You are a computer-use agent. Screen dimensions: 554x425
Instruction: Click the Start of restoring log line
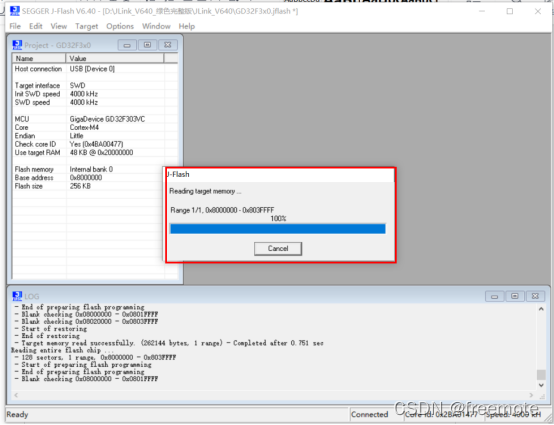click(51, 329)
